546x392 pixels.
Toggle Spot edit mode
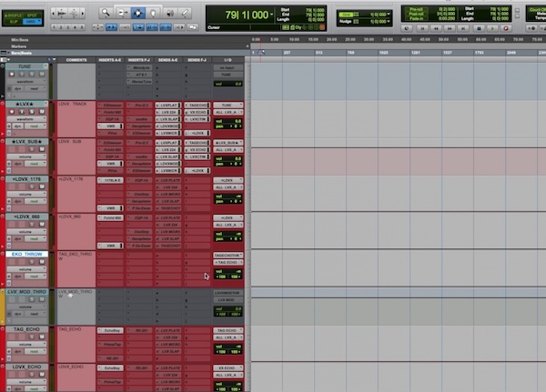[32, 15]
